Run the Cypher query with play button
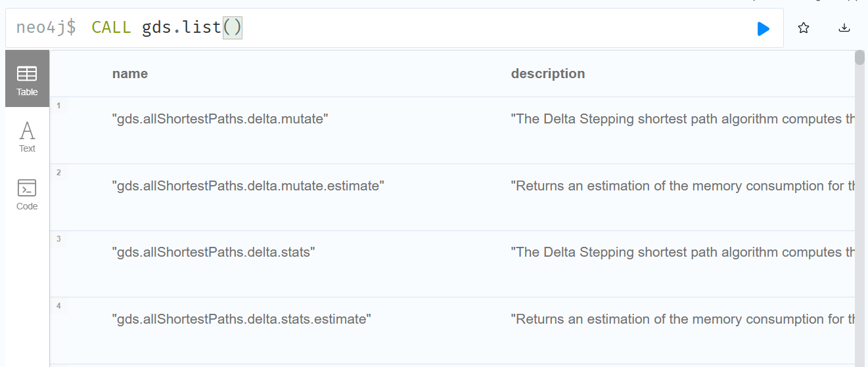868x367 pixels. (763, 28)
